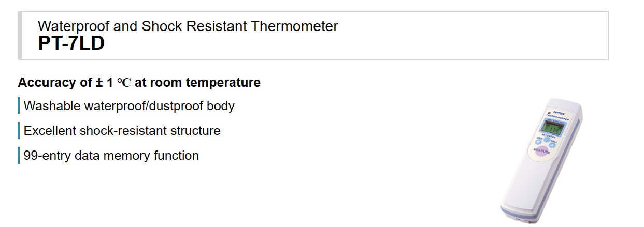Click Excellent shock-resistant structure feature
This screenshot has height=227, width=644.
coord(122,131)
